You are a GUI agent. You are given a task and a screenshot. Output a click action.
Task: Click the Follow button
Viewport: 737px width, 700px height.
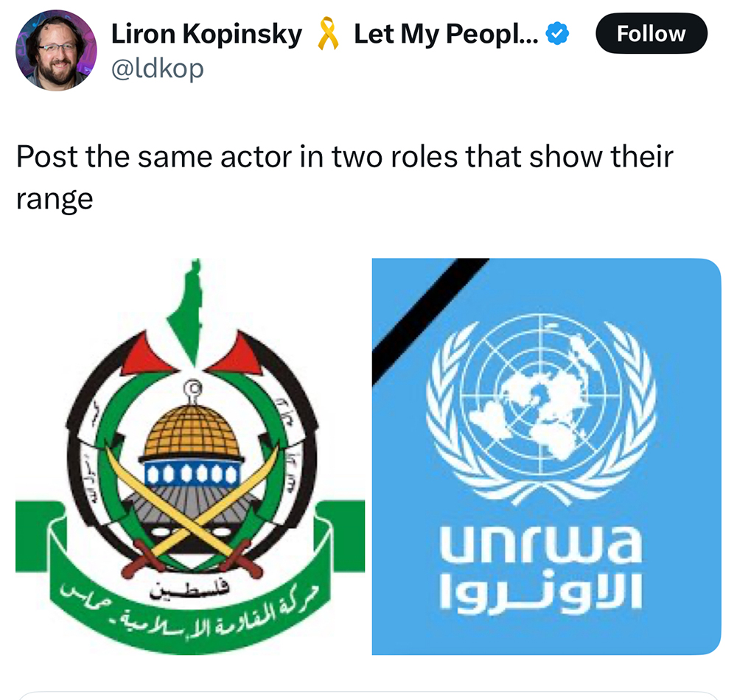[x=651, y=33]
